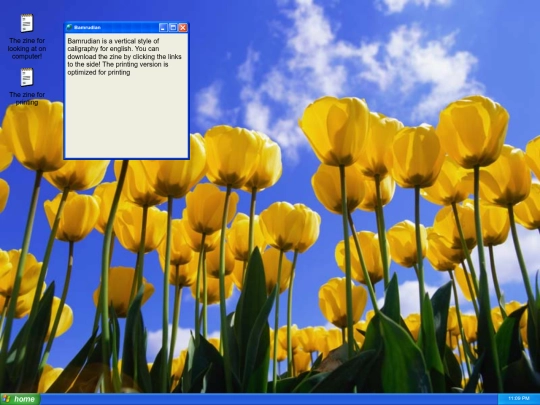Click the Windows logo on the start button
540x405 pixels.
(6, 399)
